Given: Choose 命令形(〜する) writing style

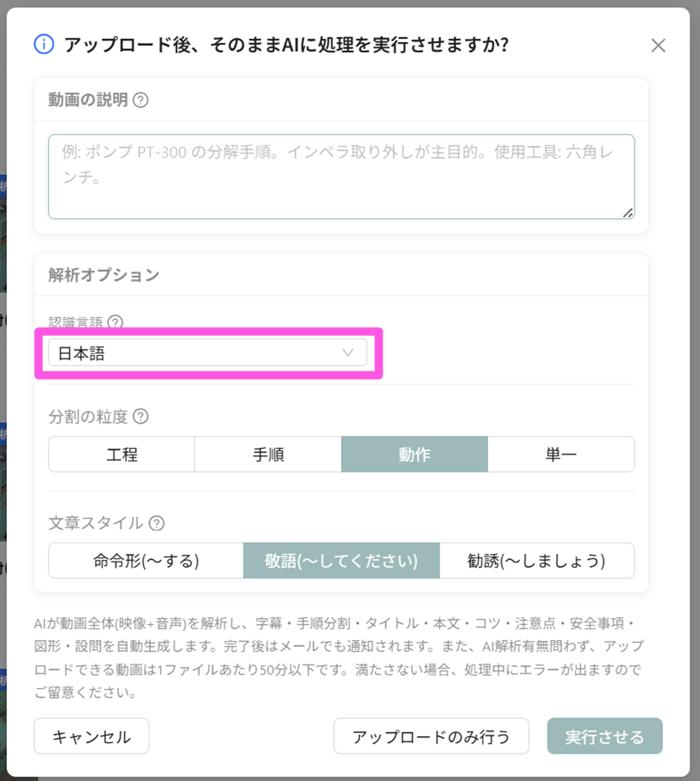Looking at the screenshot, I should pyautogui.click(x=146, y=560).
